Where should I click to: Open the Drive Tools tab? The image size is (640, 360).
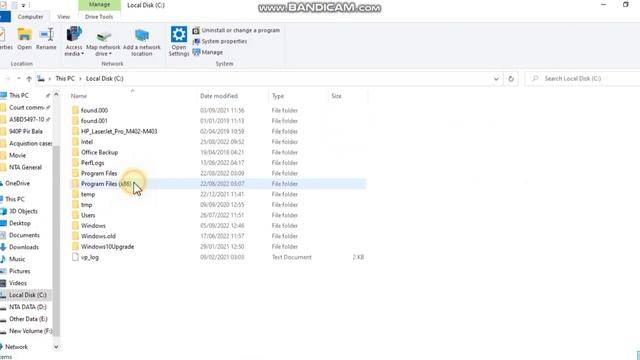[99, 17]
